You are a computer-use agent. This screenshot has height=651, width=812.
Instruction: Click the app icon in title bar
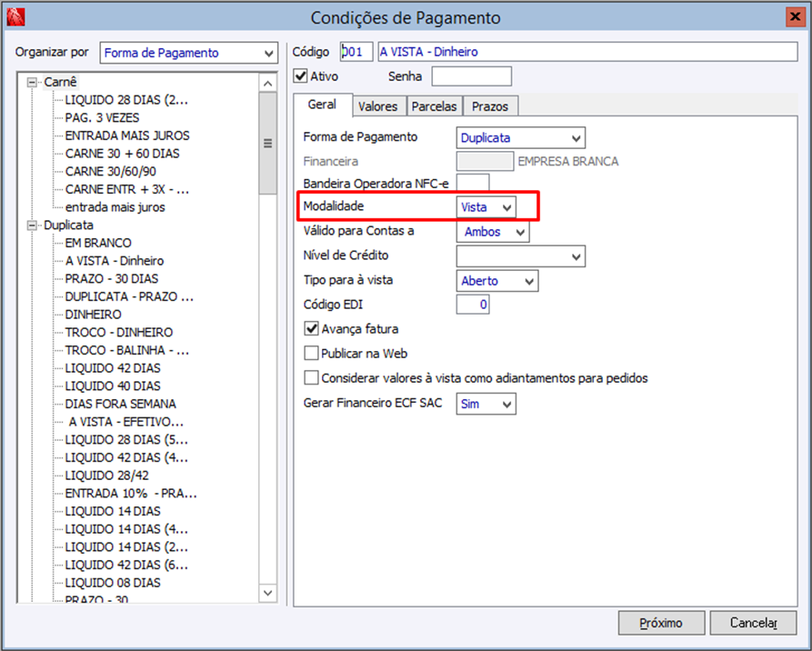pos(15,16)
